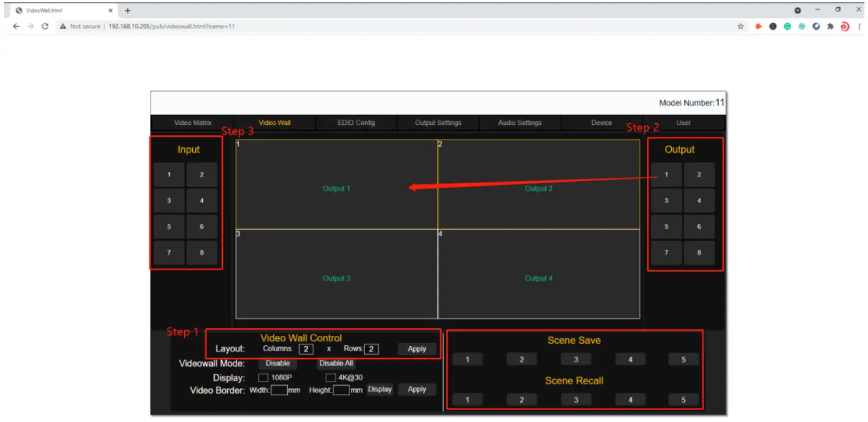
Task: Click the Video Border Height field
Action: [341, 390]
